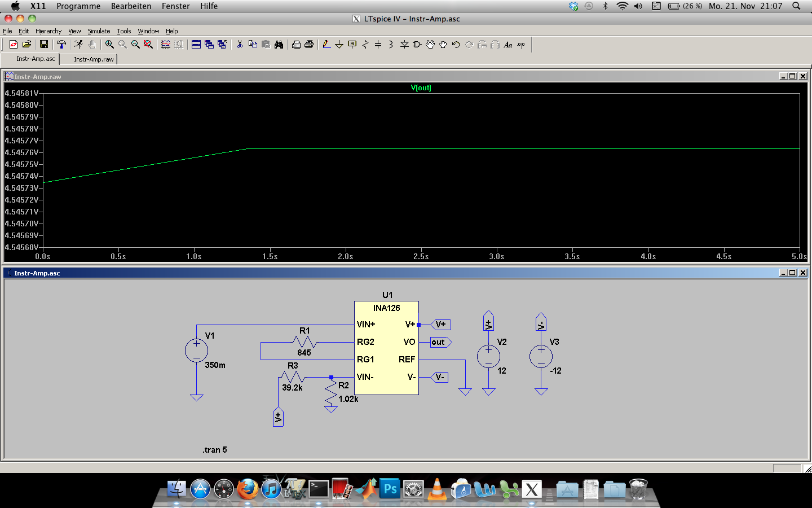Open the LTspice Help menu
This screenshot has width=812, height=508.
(x=172, y=31)
